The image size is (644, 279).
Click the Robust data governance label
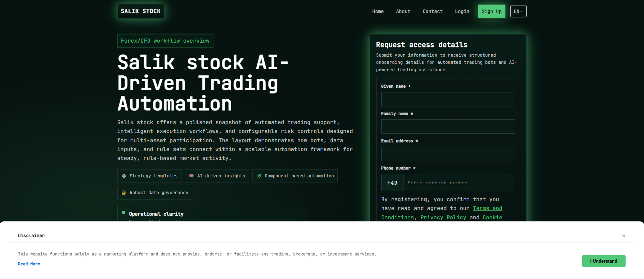159,193
